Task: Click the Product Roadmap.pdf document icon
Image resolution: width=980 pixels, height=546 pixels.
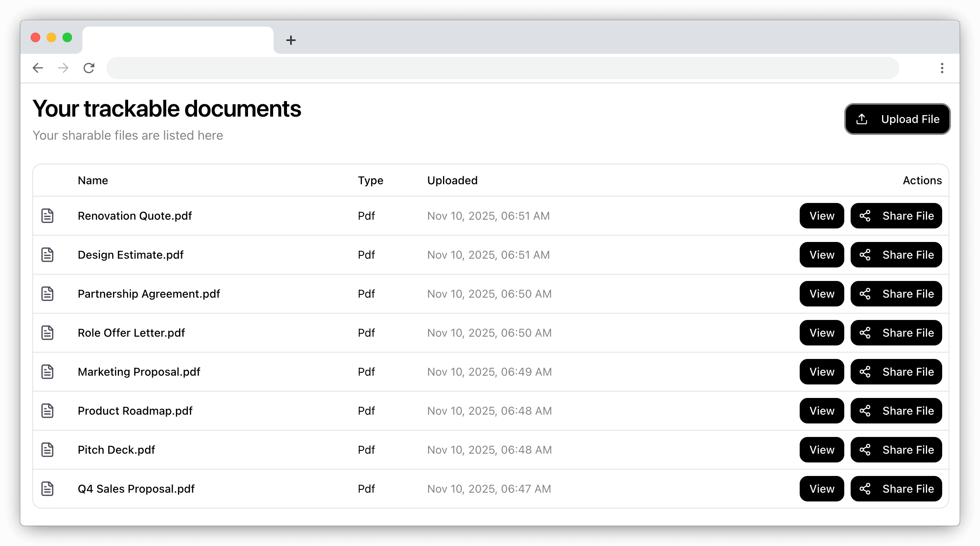Action: pyautogui.click(x=47, y=411)
